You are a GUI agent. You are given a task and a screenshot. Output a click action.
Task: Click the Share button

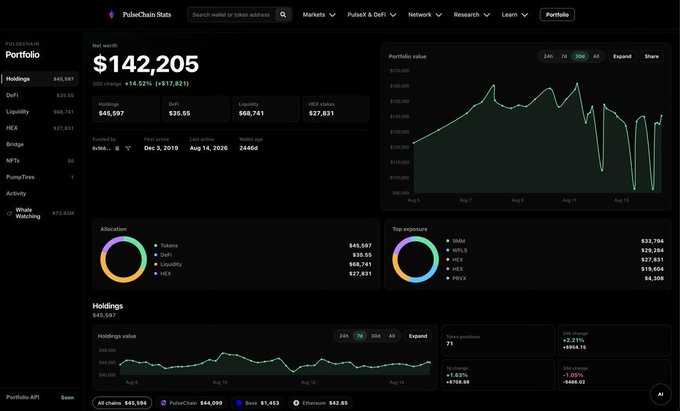651,56
